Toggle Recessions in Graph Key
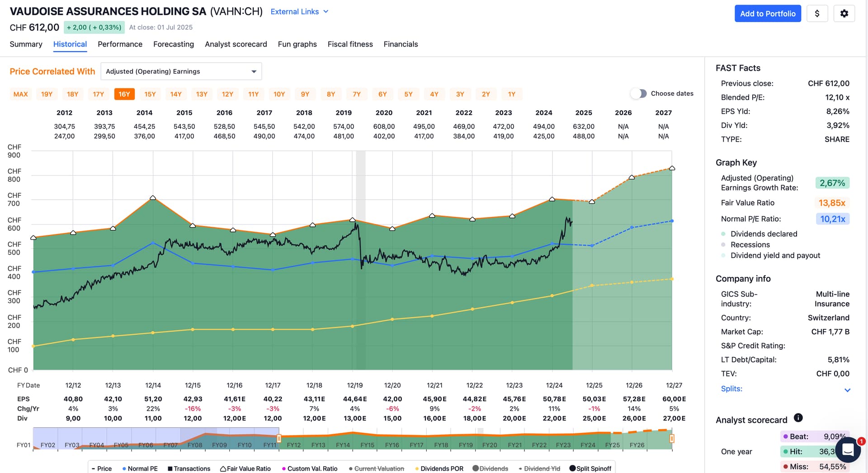The height and width of the screenshot is (473, 868). [x=745, y=245]
